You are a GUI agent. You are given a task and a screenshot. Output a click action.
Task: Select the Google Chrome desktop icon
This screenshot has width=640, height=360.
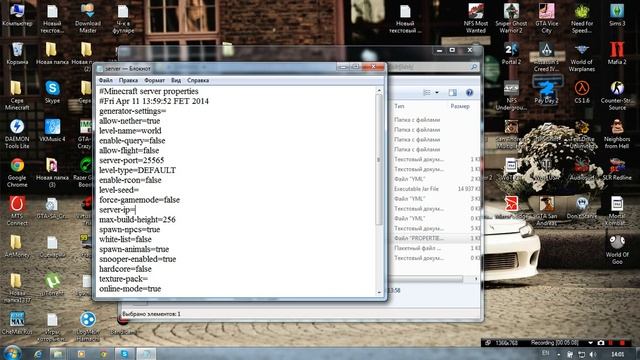pos(17,173)
